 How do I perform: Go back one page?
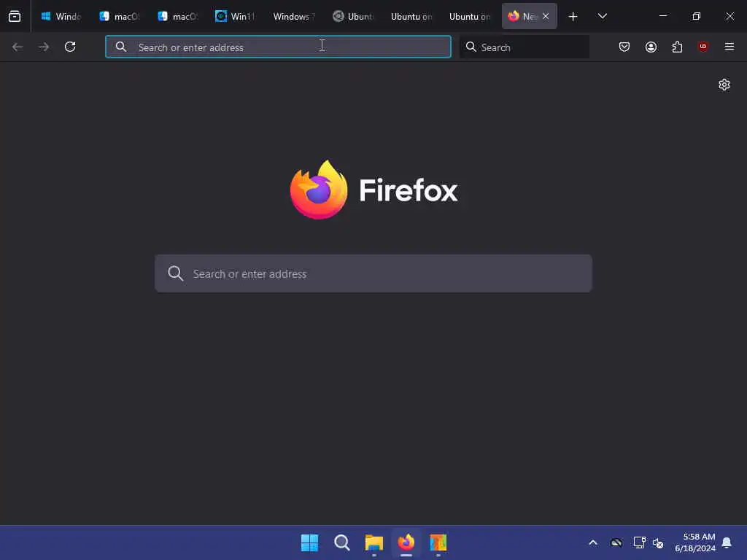point(18,47)
